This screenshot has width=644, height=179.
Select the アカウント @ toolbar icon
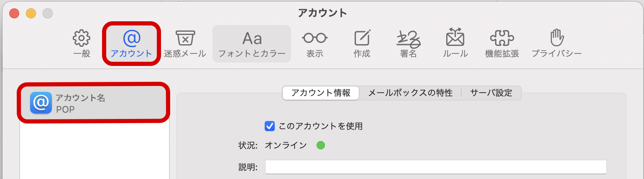click(x=131, y=38)
